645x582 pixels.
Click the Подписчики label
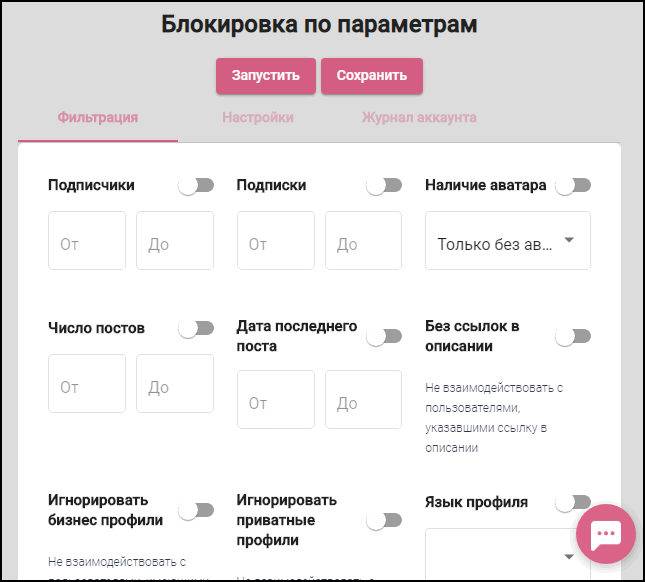[x=91, y=185]
